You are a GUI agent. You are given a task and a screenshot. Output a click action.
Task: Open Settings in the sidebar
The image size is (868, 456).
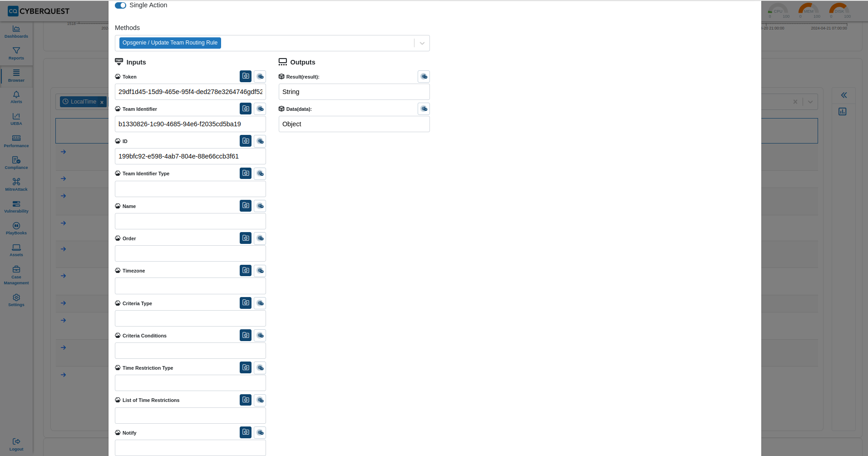coord(16,300)
